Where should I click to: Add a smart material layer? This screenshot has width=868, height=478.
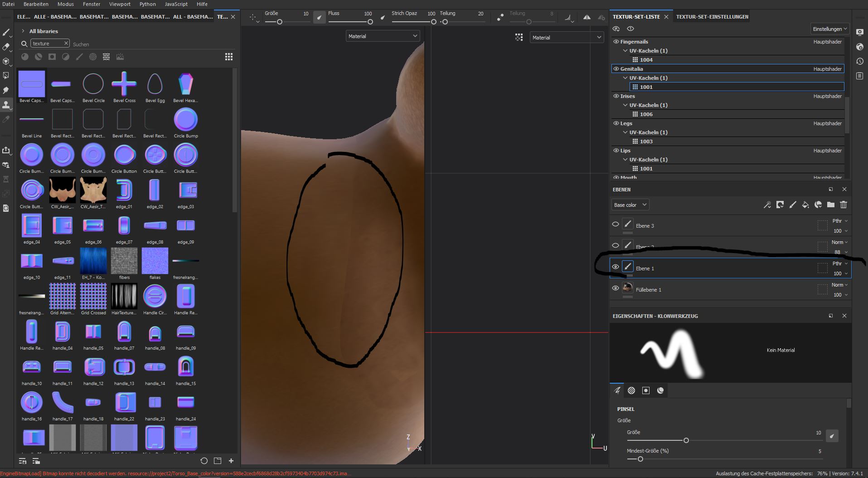tap(818, 205)
